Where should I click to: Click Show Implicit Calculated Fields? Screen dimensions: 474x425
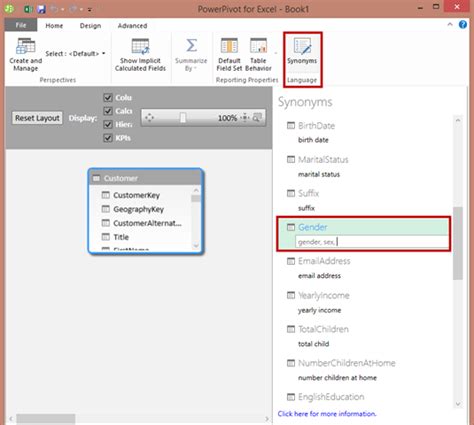[x=140, y=55]
